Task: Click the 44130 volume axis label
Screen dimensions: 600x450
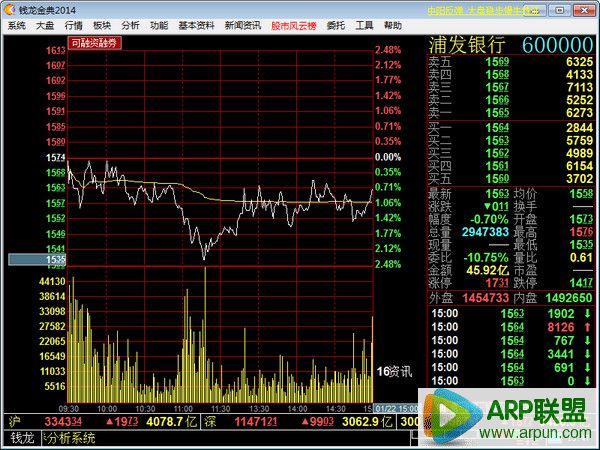Action: pos(52,281)
